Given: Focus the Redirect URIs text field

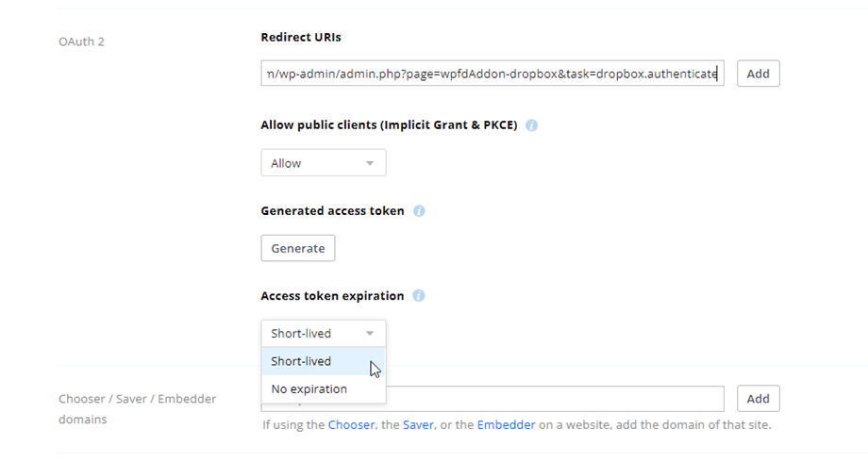Looking at the screenshot, I should tap(492, 74).
